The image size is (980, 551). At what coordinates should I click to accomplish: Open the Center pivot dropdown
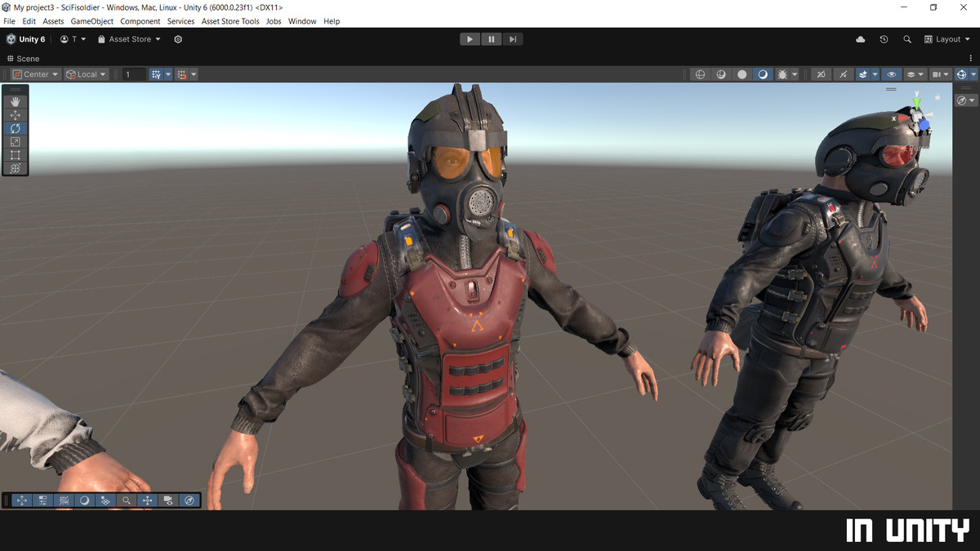(36, 74)
